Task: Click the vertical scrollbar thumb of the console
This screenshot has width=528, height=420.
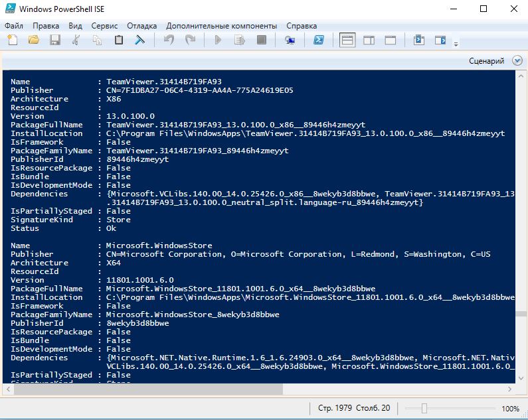Action: click(x=521, y=314)
